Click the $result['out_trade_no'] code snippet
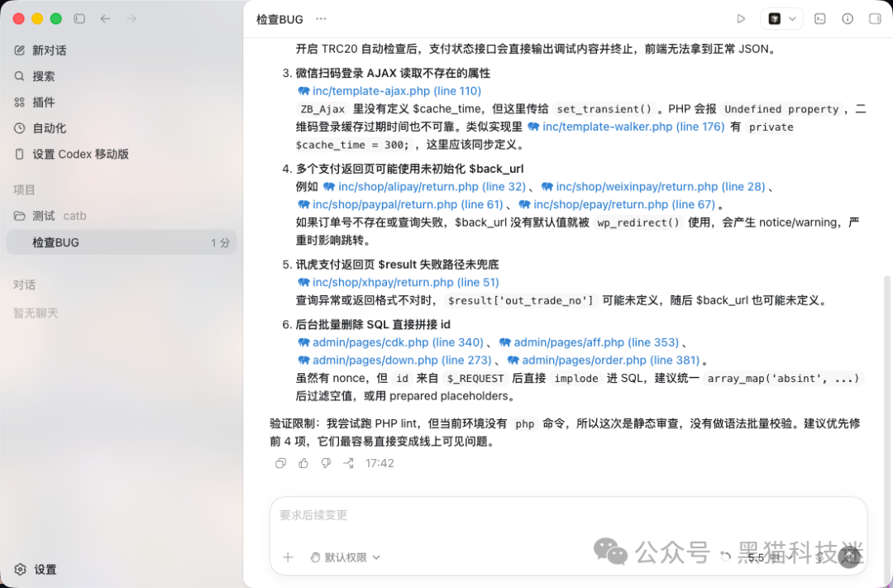 (x=521, y=300)
